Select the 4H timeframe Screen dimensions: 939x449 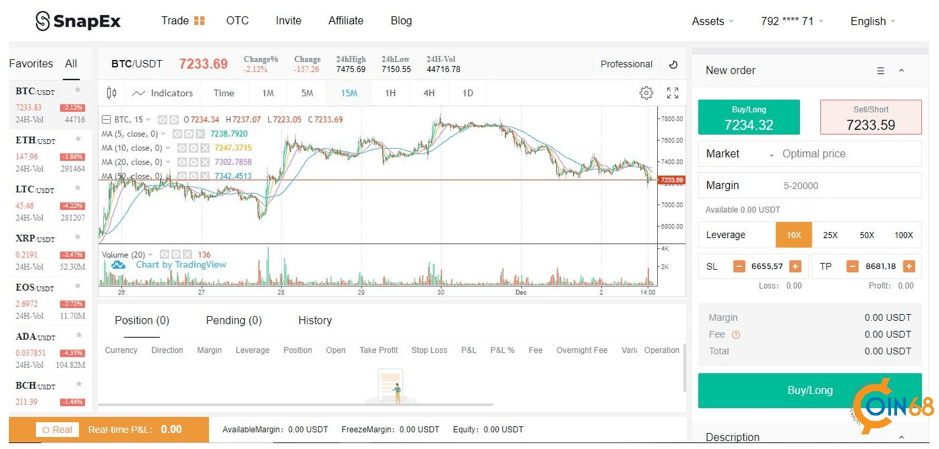(x=429, y=93)
